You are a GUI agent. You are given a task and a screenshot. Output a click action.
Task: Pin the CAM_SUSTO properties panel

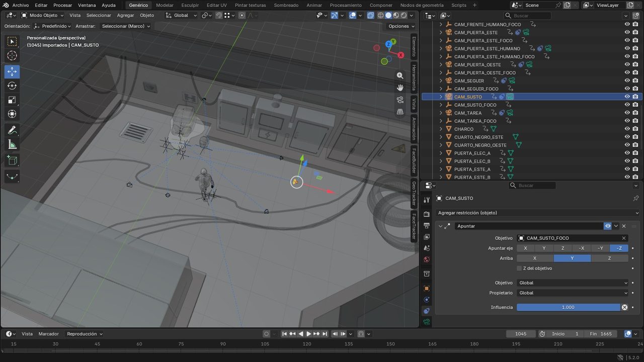pyautogui.click(x=636, y=198)
